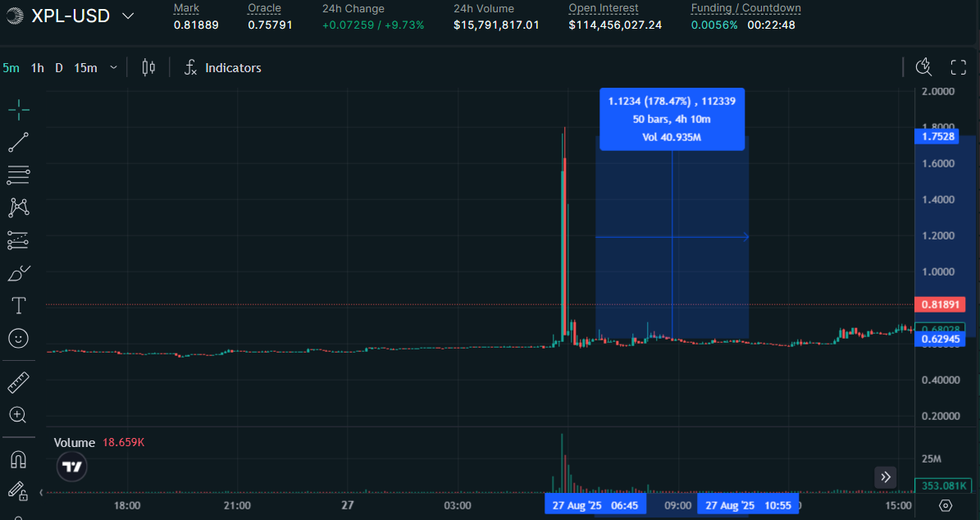
Task: Click the zoom in magnifier tool
Action: point(18,415)
